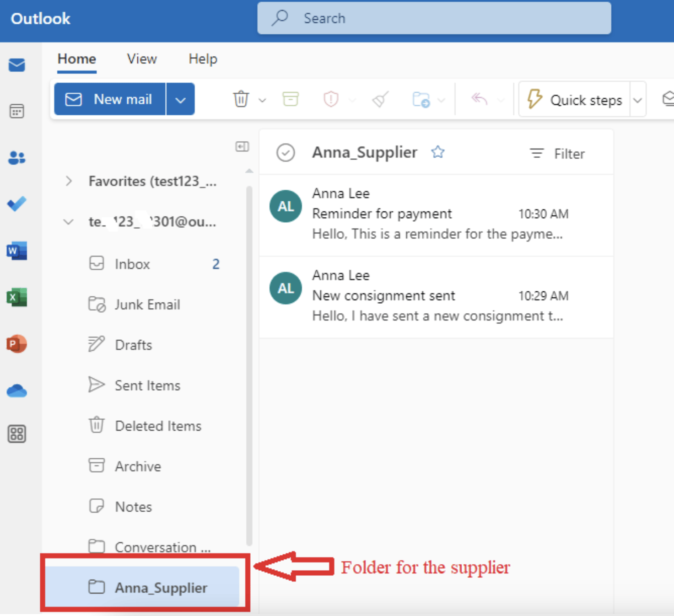Open the People app icon
Screen dimensions: 674x616
tap(17, 158)
